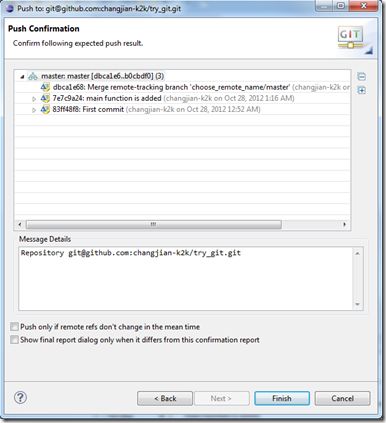Expand the 7e7c9a24 main function commit
The image size is (386, 423).
coord(34,99)
